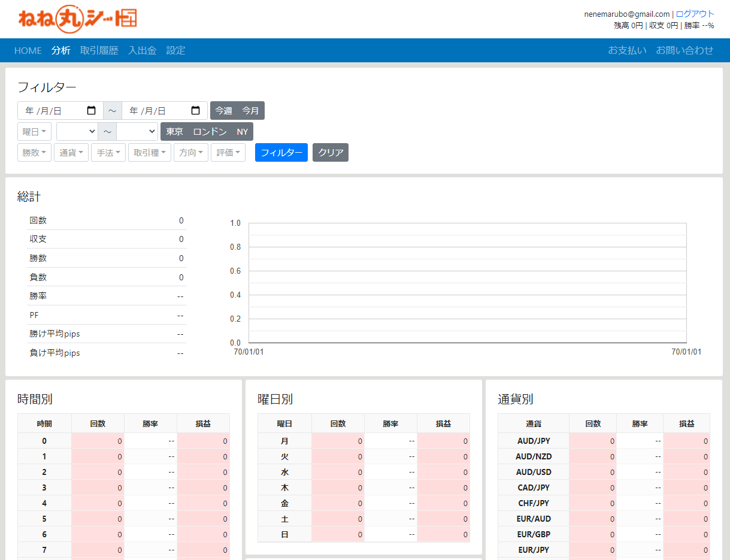The width and height of the screenshot is (730, 560).
Task: Click the 日 row in 曜日別
Action: (x=364, y=534)
